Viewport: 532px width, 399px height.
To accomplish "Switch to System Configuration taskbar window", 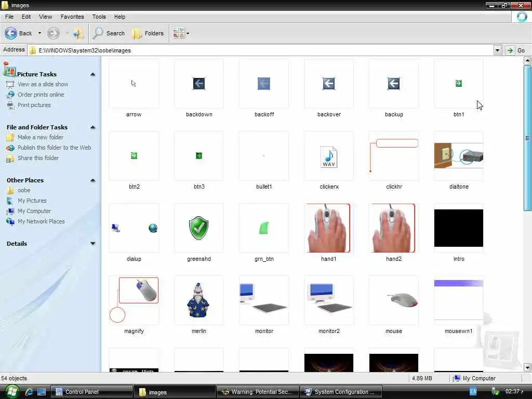I will [x=341, y=392].
